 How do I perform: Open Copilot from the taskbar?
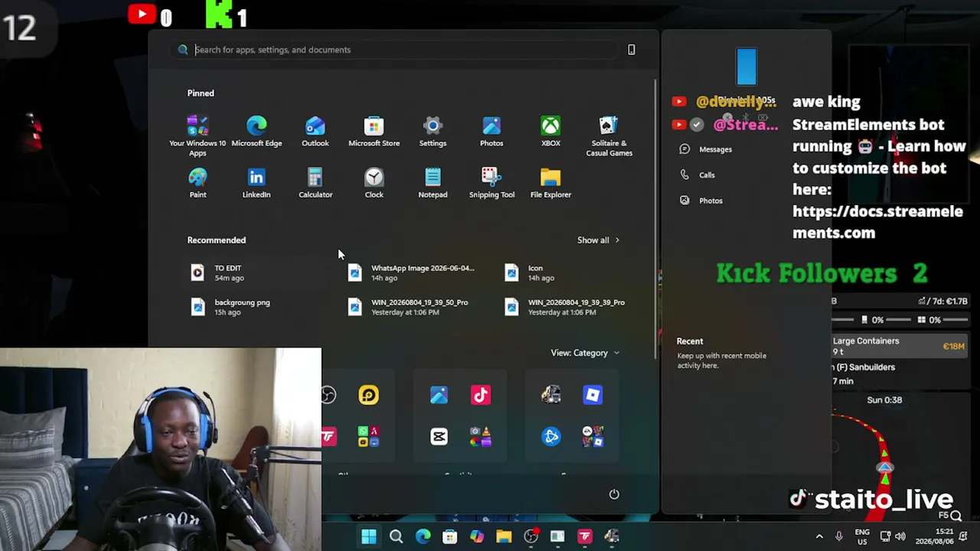click(476, 536)
